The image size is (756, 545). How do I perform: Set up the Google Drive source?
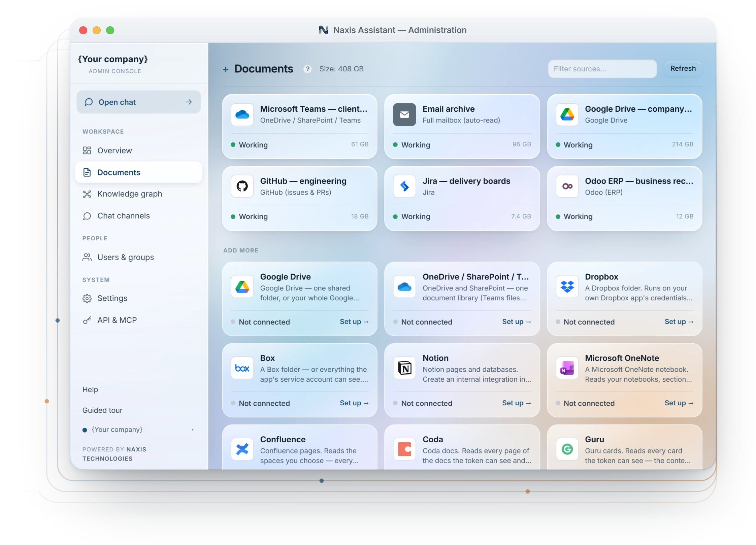coord(354,321)
